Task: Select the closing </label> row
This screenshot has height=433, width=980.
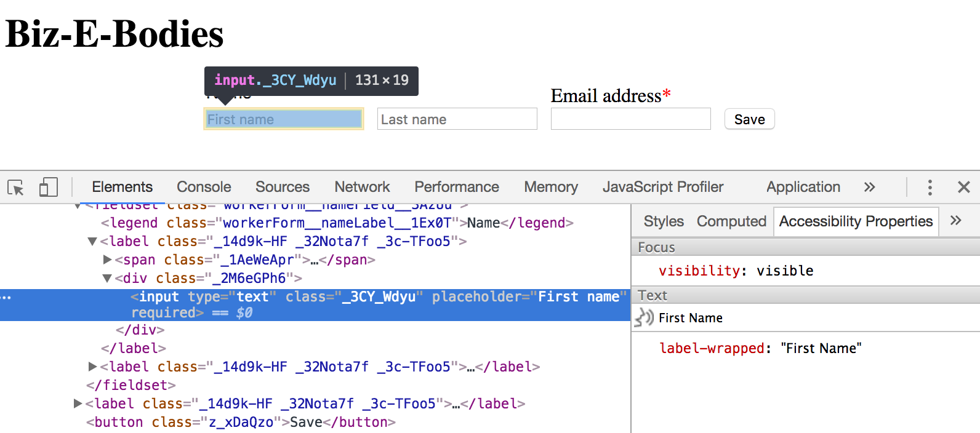Action: point(134,348)
